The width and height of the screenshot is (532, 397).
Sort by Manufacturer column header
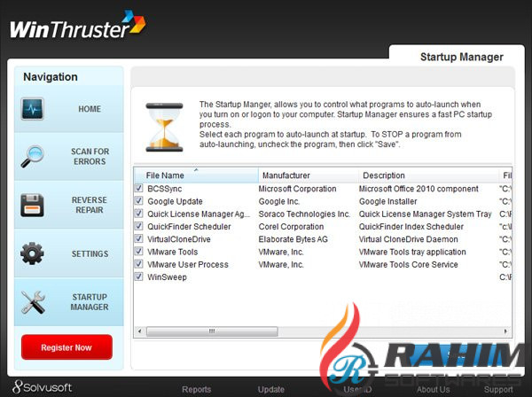coord(308,175)
